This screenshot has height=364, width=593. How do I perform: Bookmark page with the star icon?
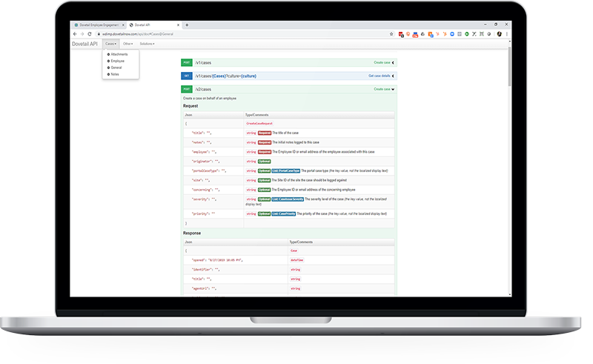coord(391,34)
